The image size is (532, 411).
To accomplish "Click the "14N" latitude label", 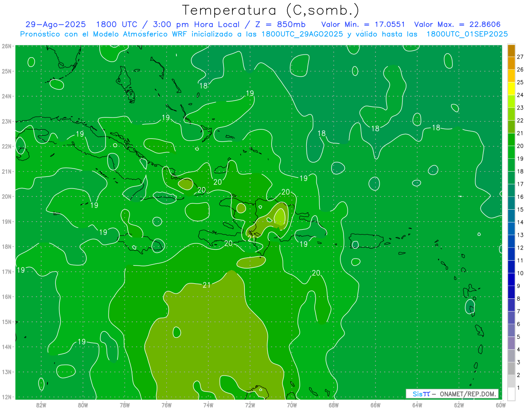I will (7, 347).
